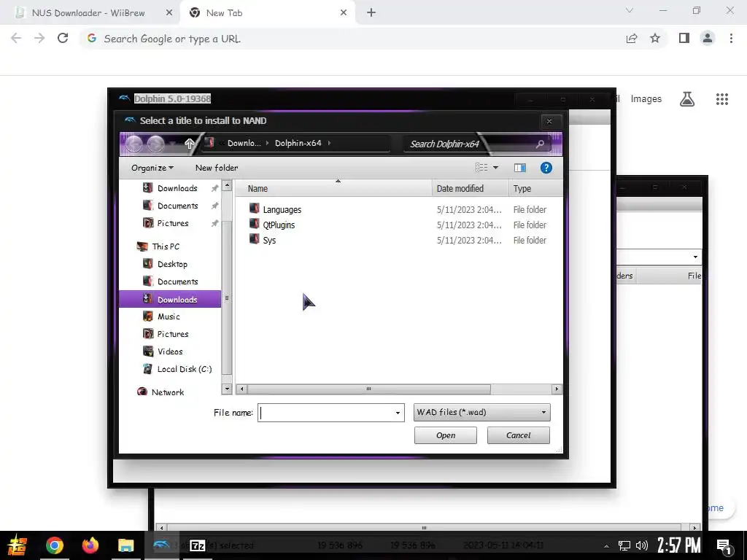Select the Sys folder
Viewport: 747px width, 560px height.
(x=269, y=240)
